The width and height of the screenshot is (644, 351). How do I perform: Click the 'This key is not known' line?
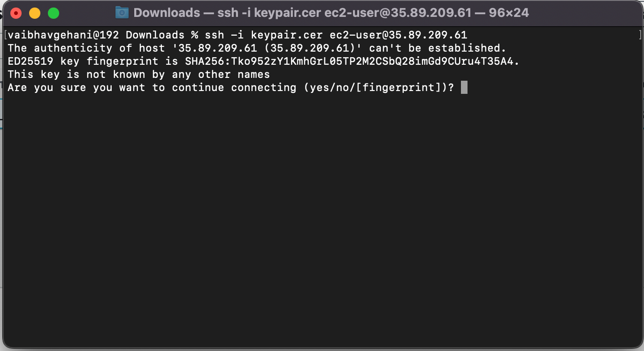click(139, 74)
